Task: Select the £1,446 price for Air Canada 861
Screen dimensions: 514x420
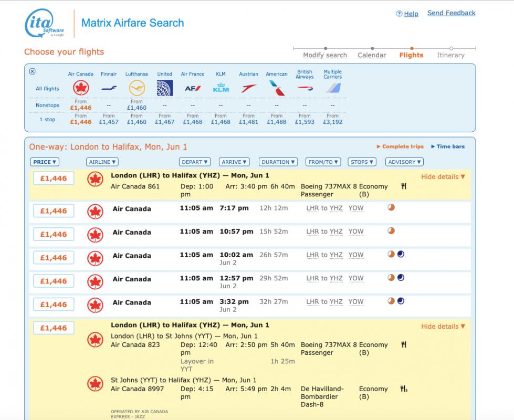Action: tap(54, 178)
